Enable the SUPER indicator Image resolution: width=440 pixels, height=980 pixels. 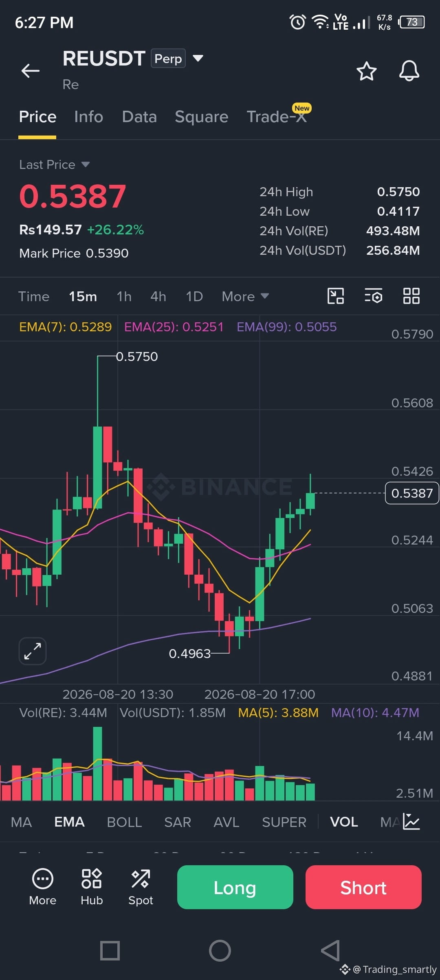(x=284, y=822)
